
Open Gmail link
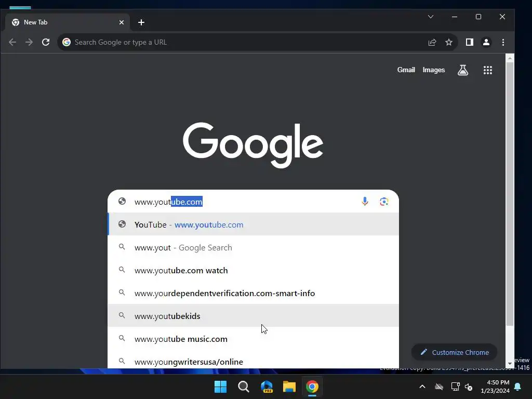click(406, 70)
